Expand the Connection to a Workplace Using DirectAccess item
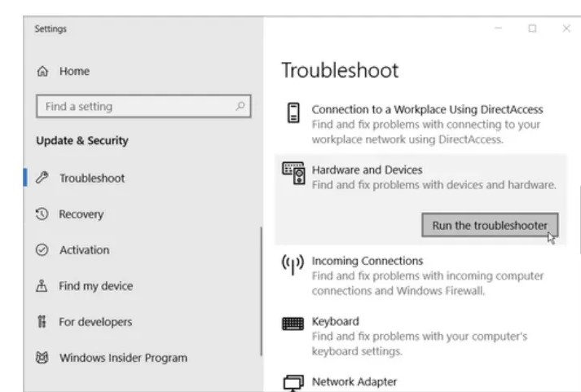The width and height of the screenshot is (581, 392). click(420, 124)
